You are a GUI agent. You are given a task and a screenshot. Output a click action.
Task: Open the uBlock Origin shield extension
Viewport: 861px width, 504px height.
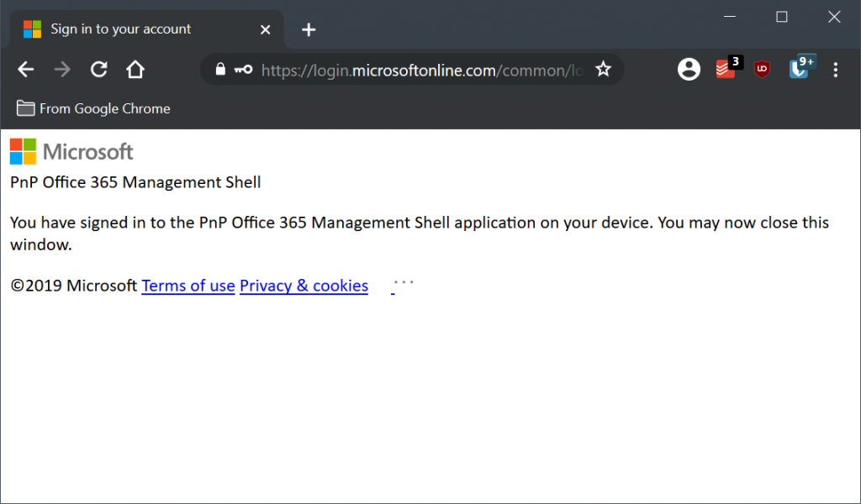(x=762, y=69)
